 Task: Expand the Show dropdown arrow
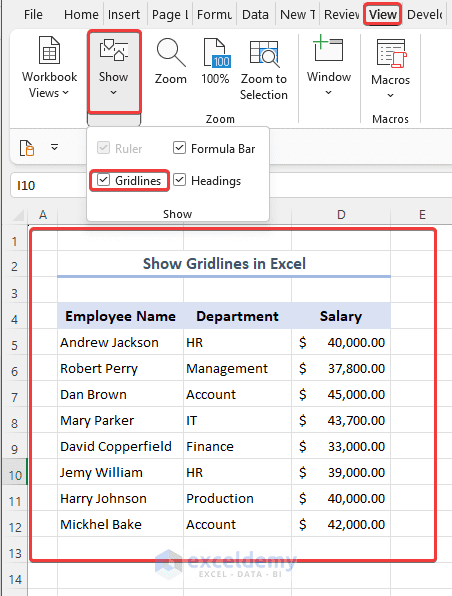tap(113, 92)
